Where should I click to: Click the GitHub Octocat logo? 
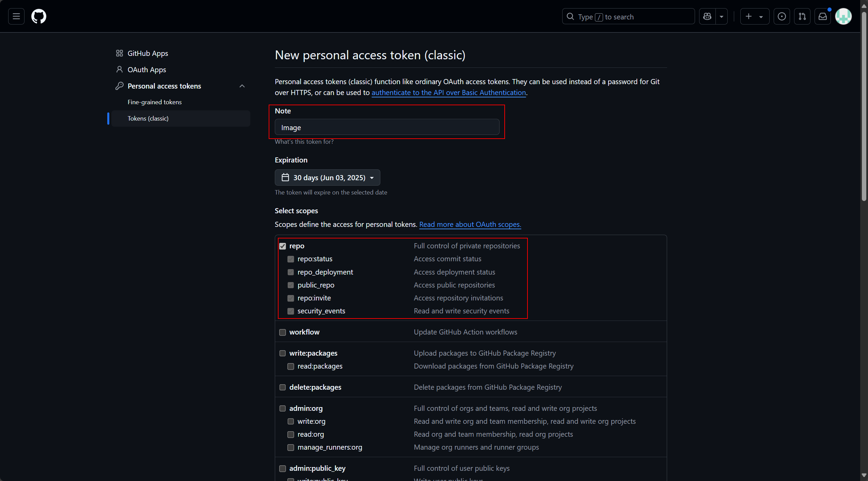(x=39, y=16)
